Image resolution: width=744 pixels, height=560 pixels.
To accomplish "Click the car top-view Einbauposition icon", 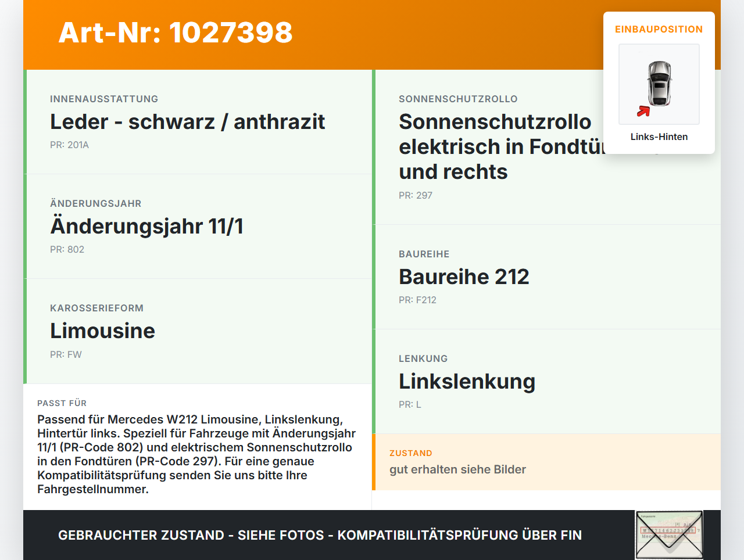I will click(x=659, y=84).
